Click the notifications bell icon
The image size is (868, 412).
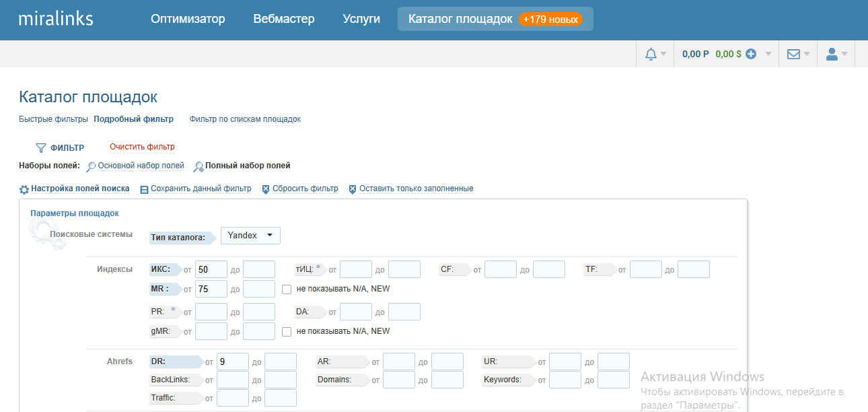650,55
